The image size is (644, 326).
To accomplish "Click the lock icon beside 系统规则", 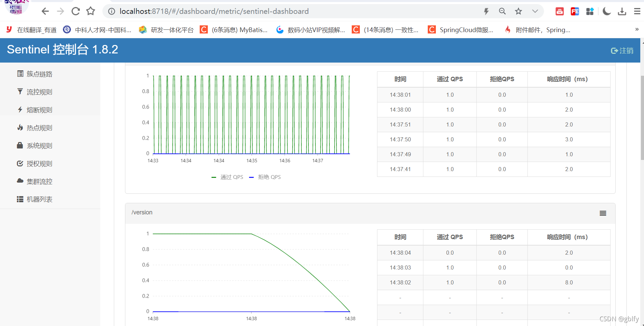I will [20, 145].
